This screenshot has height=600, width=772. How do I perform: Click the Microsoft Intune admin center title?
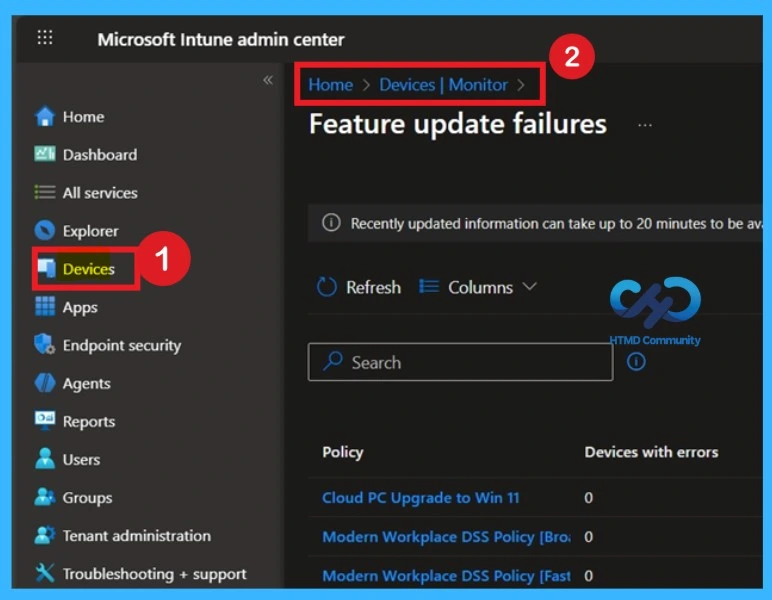pyautogui.click(x=221, y=39)
